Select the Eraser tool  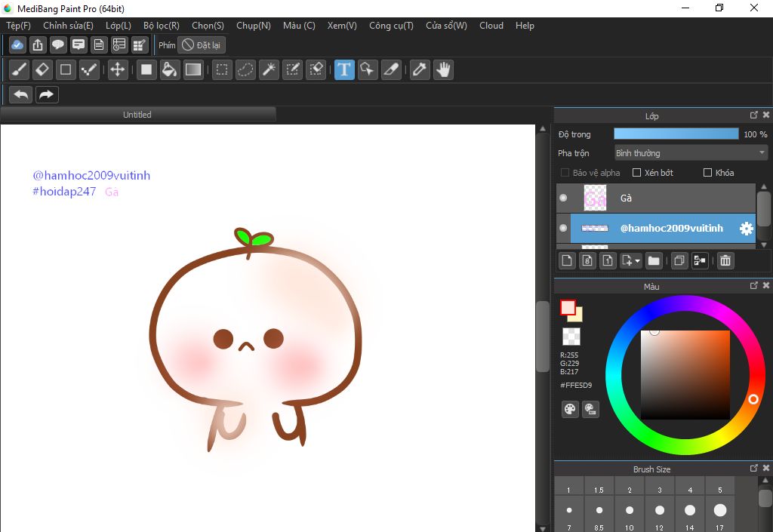(x=42, y=70)
